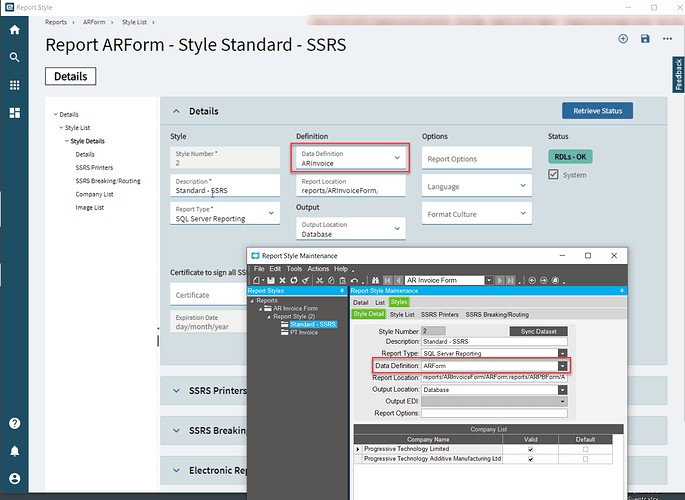Open Tools menu in Report Style Maintenance
685x500 pixels.
(294, 269)
